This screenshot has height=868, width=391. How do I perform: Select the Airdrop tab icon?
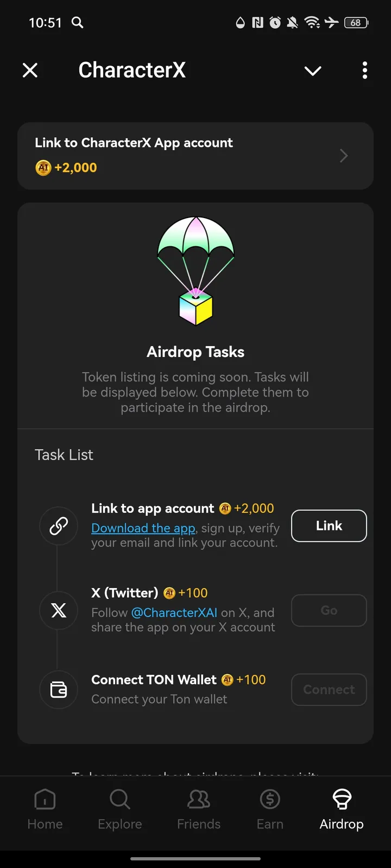click(x=341, y=799)
